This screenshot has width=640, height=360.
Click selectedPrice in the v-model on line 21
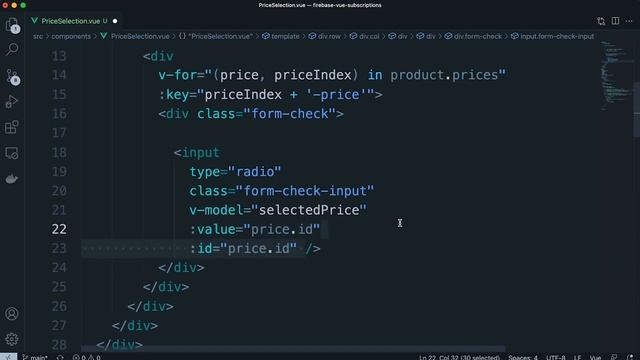pos(309,210)
